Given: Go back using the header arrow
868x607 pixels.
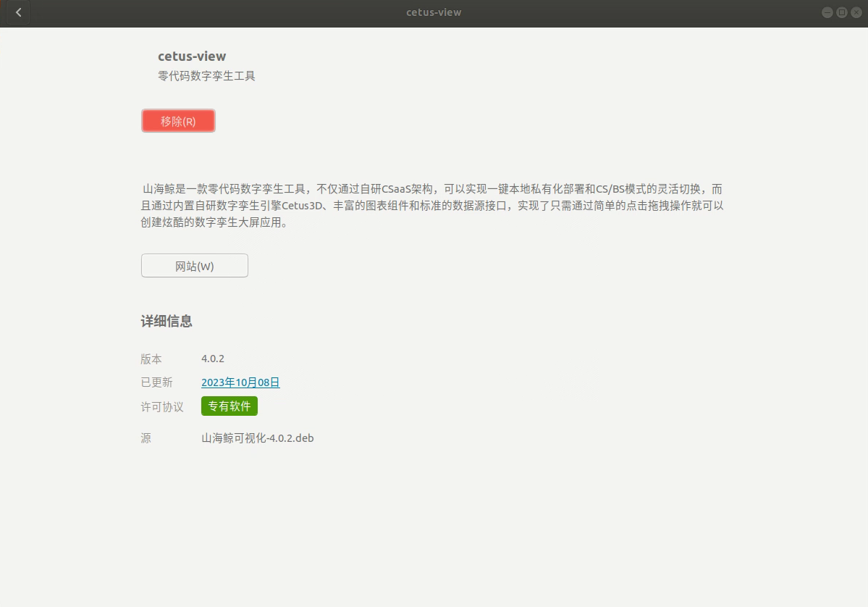Looking at the screenshot, I should (18, 12).
